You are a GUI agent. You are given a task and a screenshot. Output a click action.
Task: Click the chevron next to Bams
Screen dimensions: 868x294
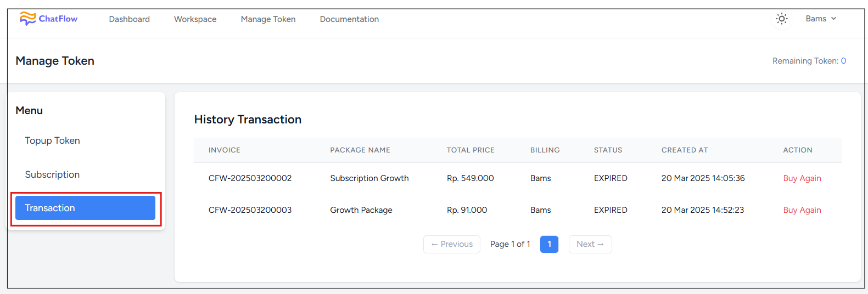833,19
